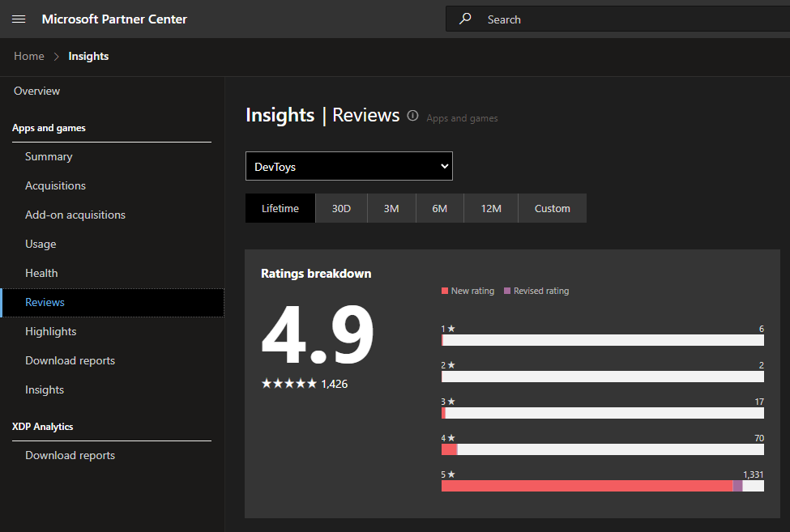Click the chevron on the app dropdown
Screen dimensions: 790x532
(x=444, y=166)
